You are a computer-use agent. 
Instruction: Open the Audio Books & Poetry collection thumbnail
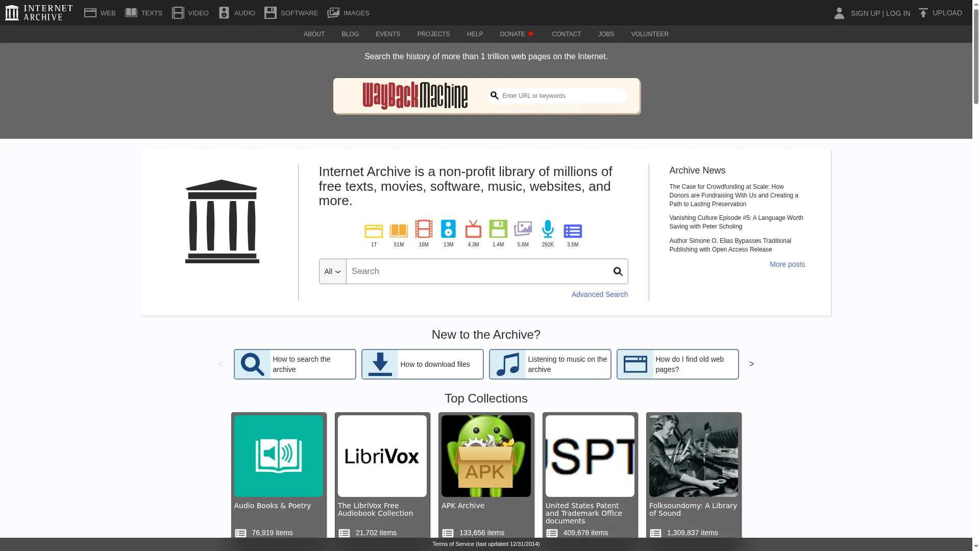coord(278,456)
